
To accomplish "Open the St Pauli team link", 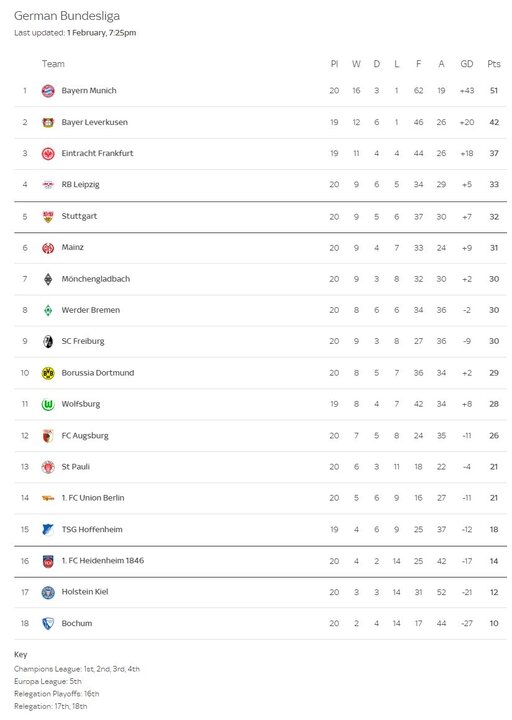I will [x=75, y=467].
